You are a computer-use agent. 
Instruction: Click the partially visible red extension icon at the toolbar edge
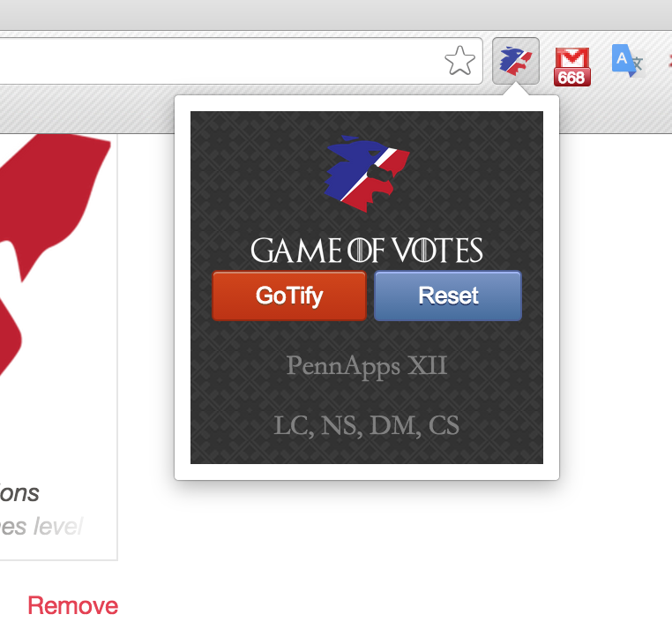670,61
